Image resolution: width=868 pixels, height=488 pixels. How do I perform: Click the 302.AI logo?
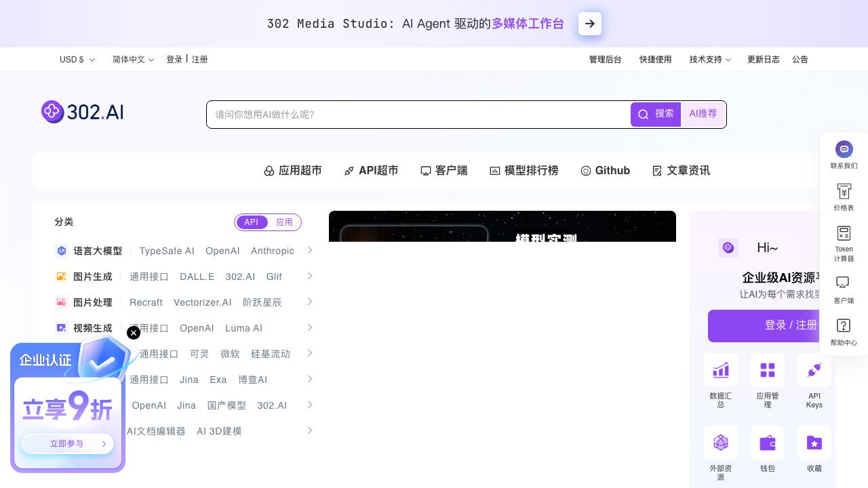tap(82, 112)
